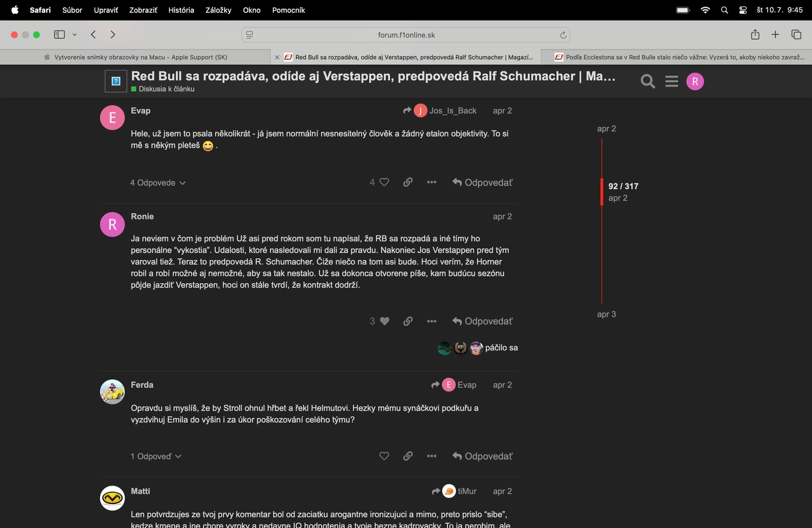Copy link to Ronie's post
Viewport: 812px width, 528px height.
coord(408,321)
